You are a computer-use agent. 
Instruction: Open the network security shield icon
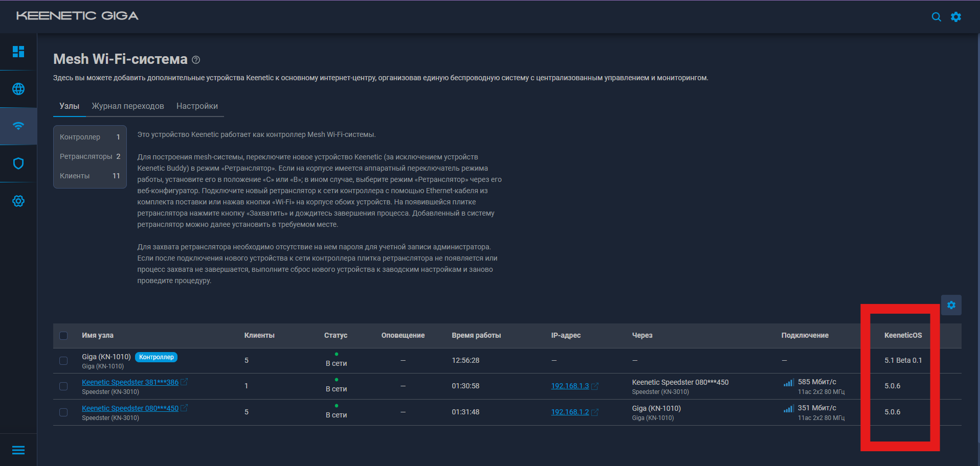tap(18, 164)
